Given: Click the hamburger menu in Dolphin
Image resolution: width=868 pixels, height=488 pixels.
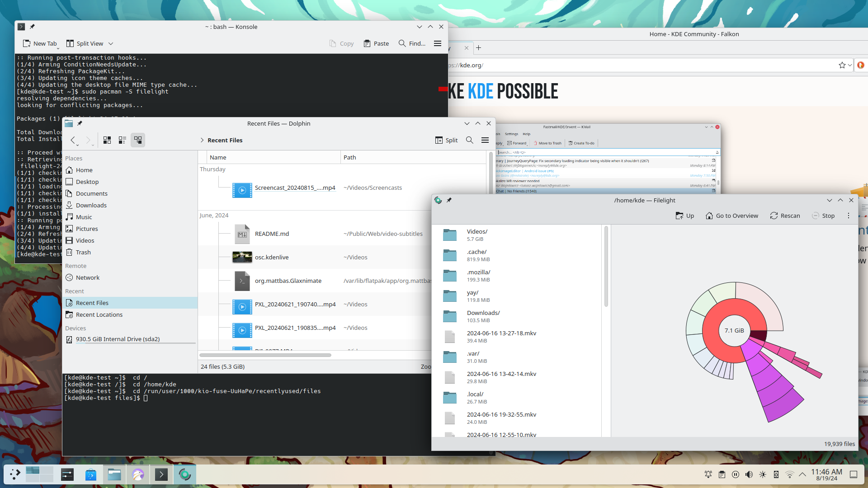Looking at the screenshot, I should (485, 140).
